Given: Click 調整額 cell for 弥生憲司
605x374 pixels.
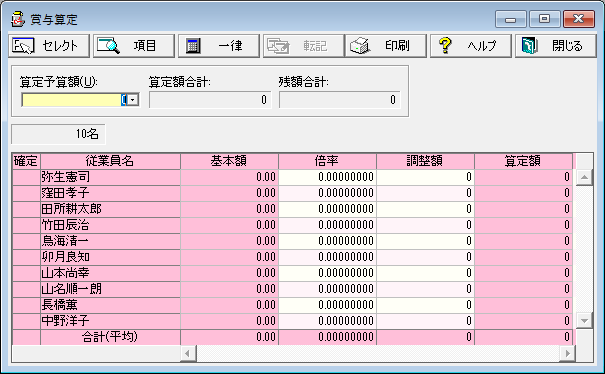Looking at the screenshot, I should [x=425, y=177].
